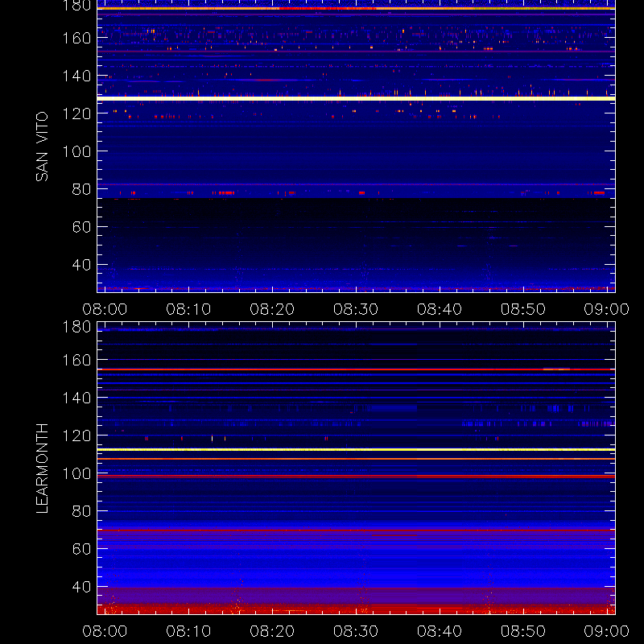Click 09:00 time label under LEARMONTH plot
The height and width of the screenshot is (644, 644).
click(607, 631)
